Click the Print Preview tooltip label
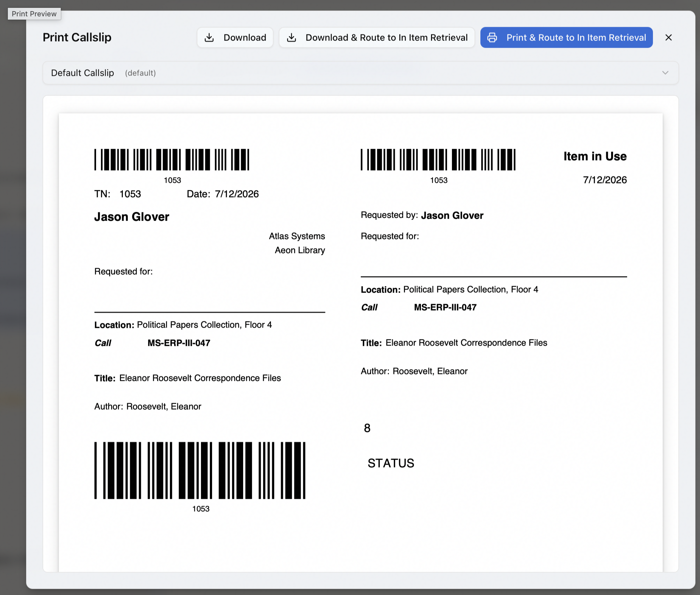This screenshot has width=700, height=595. (x=34, y=14)
